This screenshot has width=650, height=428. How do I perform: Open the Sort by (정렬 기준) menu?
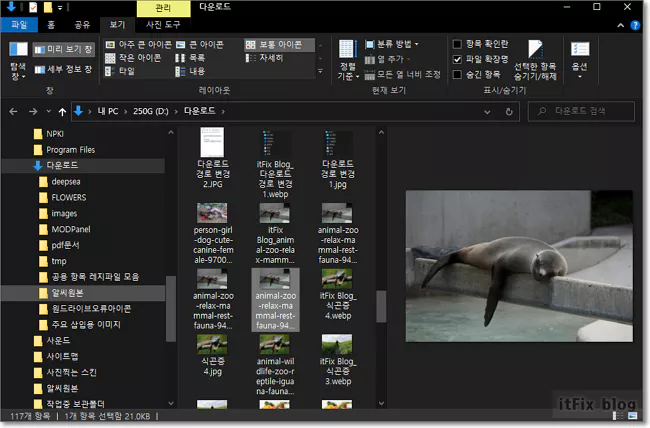[347, 60]
